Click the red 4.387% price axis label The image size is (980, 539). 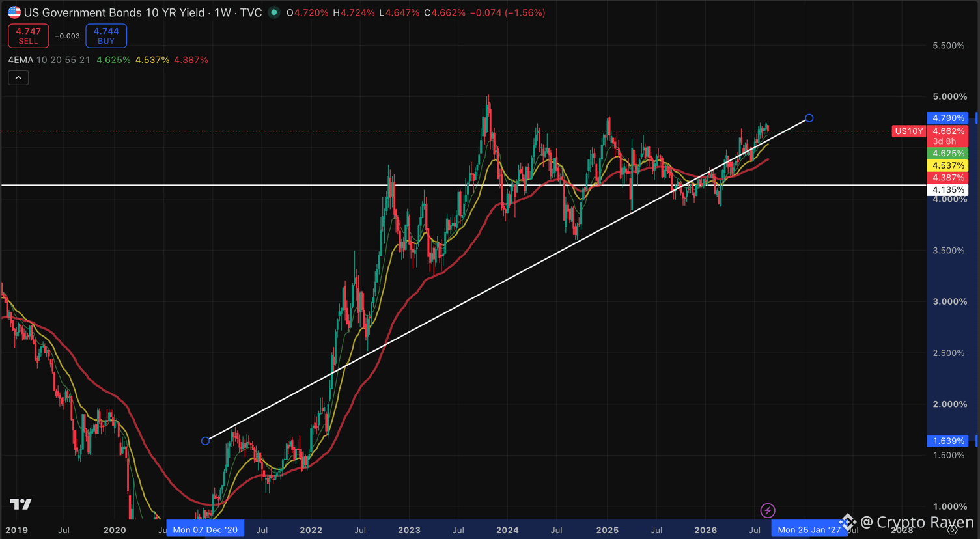(x=947, y=178)
